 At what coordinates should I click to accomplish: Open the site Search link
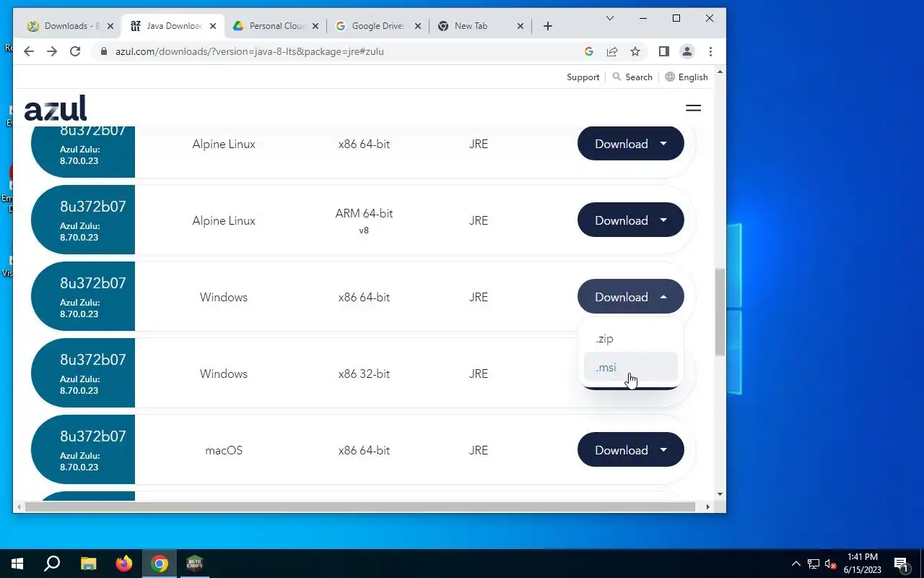coord(632,77)
